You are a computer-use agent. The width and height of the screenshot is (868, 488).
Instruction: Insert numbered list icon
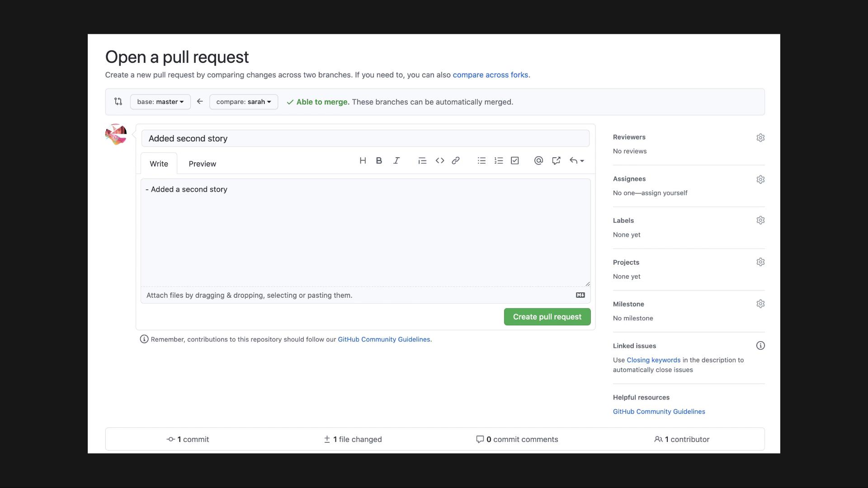click(499, 160)
